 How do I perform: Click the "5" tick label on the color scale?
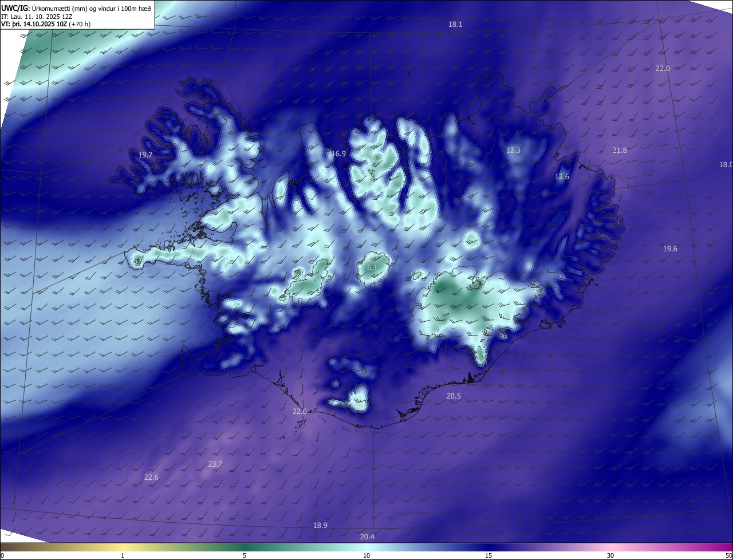pos(245,555)
